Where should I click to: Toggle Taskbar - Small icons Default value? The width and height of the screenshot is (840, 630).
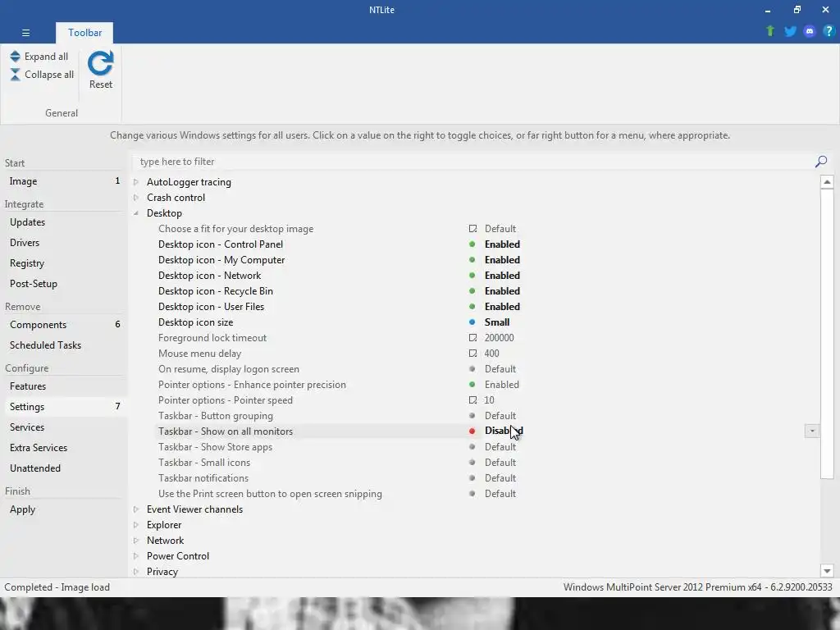pos(500,463)
